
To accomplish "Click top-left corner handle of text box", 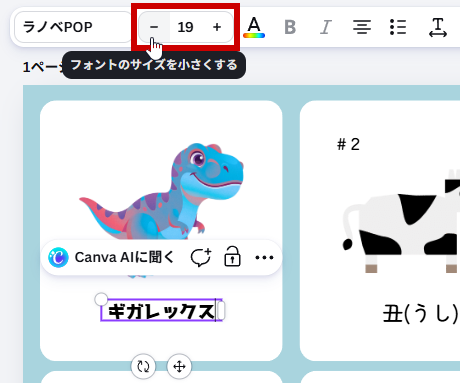I will tap(101, 299).
